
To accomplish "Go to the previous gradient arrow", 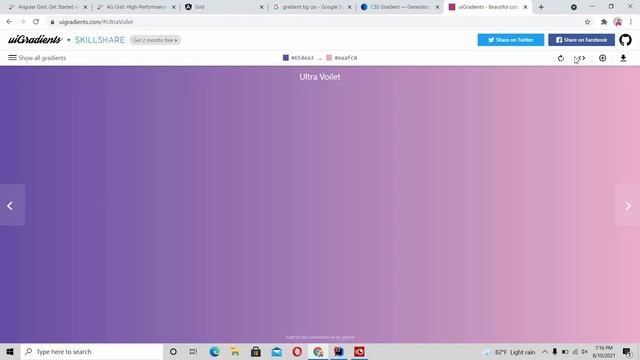I will point(12,205).
